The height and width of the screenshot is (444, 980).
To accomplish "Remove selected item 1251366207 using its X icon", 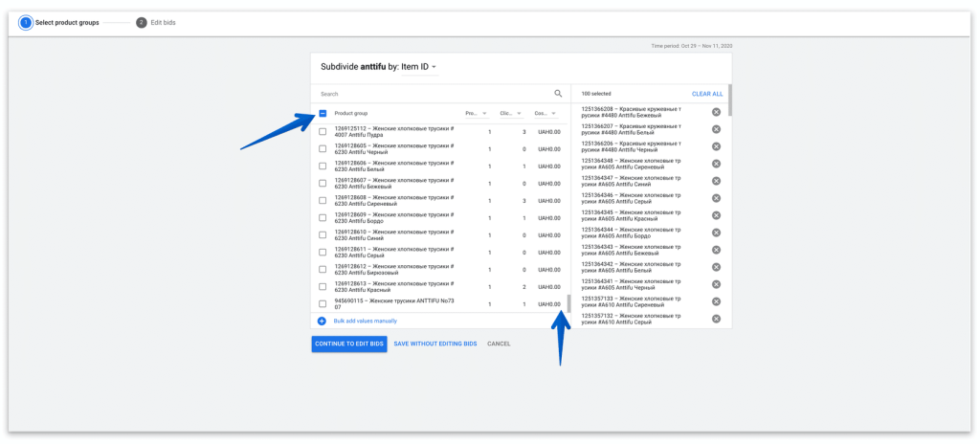I will pos(716,129).
